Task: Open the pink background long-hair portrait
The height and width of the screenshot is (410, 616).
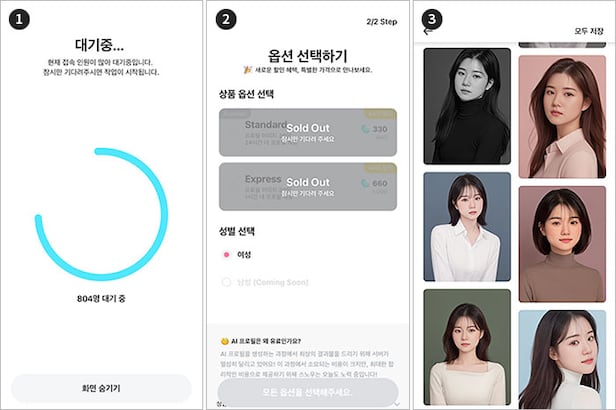Action: coord(562,117)
